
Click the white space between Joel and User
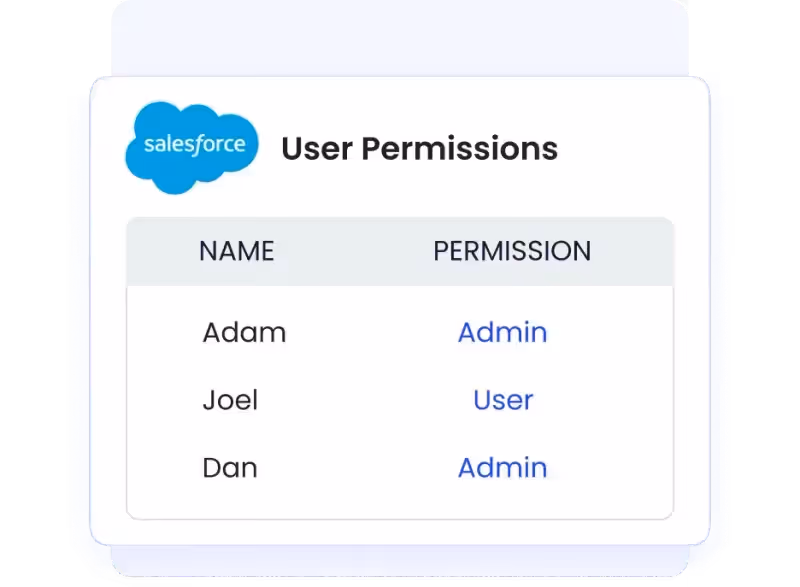pyautogui.click(x=365, y=400)
